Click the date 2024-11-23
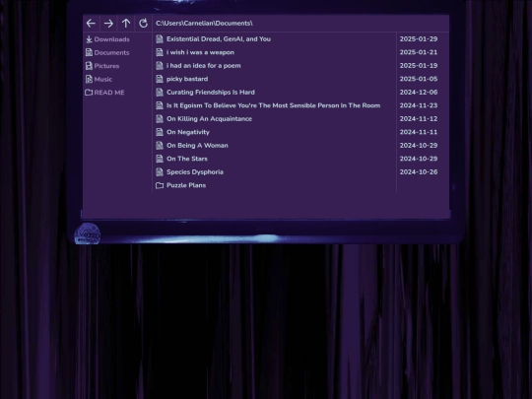The height and width of the screenshot is (399, 532). coord(419,105)
